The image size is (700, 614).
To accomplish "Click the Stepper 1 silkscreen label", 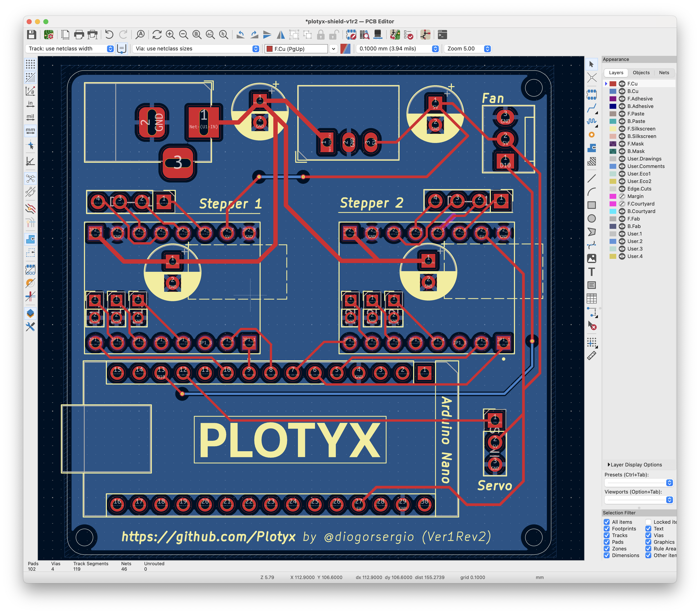I will coord(230,204).
